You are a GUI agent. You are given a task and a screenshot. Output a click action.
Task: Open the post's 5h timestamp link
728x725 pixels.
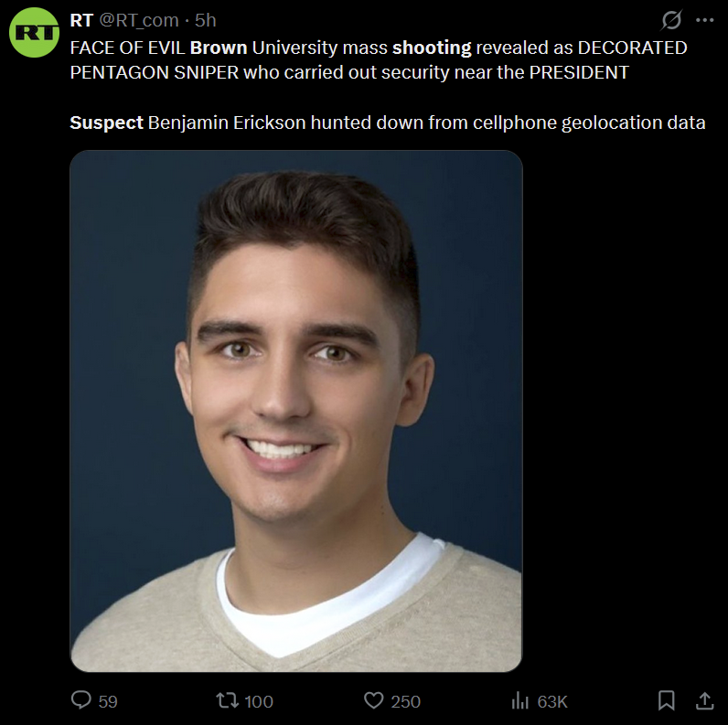coord(206,20)
